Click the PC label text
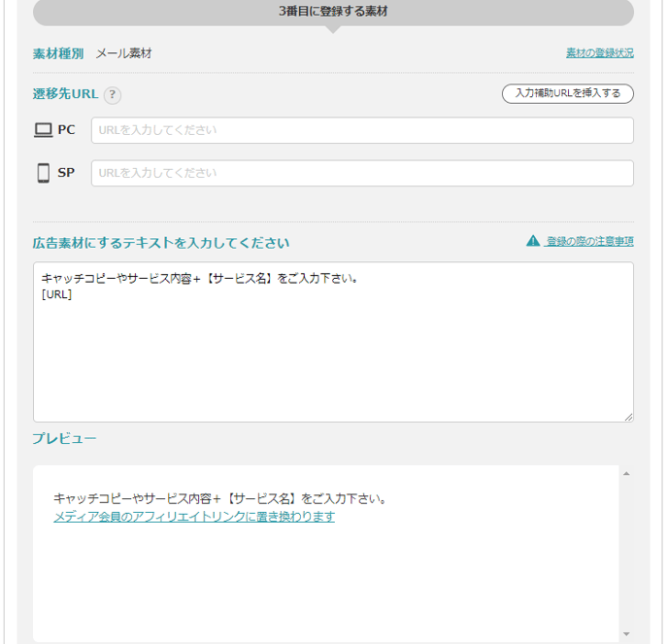The image size is (668, 644). (x=66, y=129)
